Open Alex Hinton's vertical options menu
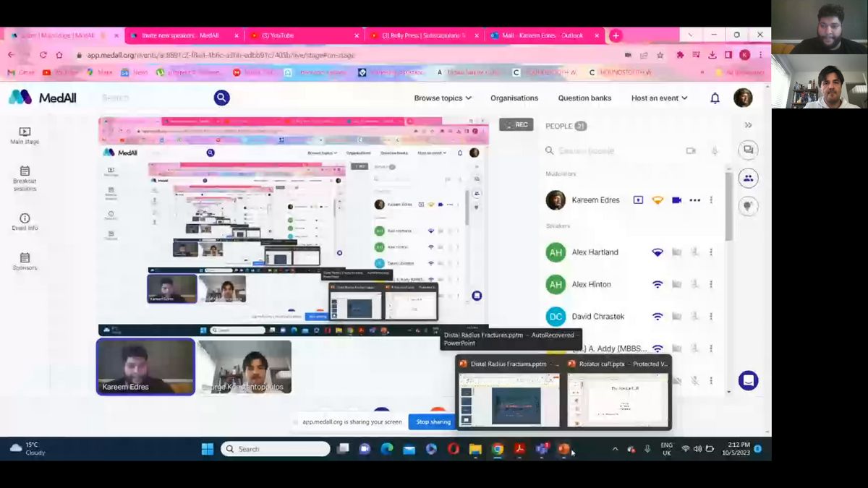This screenshot has height=488, width=868. pos(711,285)
